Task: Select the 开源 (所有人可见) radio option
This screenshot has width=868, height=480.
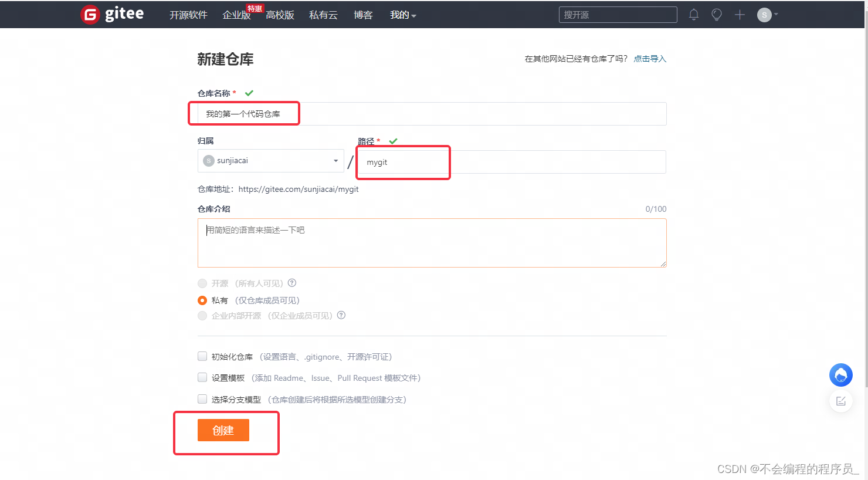Action: 202,283
